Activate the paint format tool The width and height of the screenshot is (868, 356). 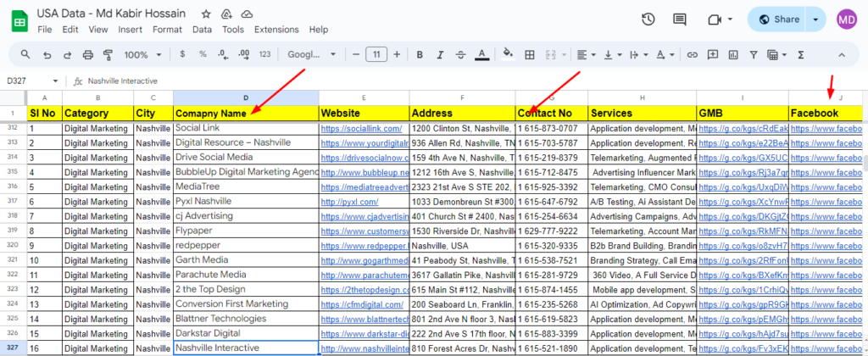pyautogui.click(x=108, y=54)
